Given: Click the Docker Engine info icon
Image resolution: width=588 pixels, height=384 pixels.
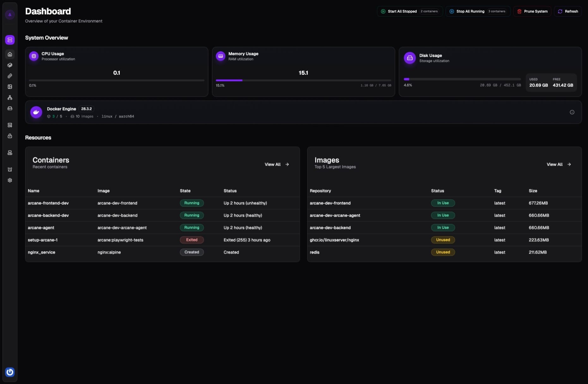Looking at the screenshot, I should tap(572, 112).
